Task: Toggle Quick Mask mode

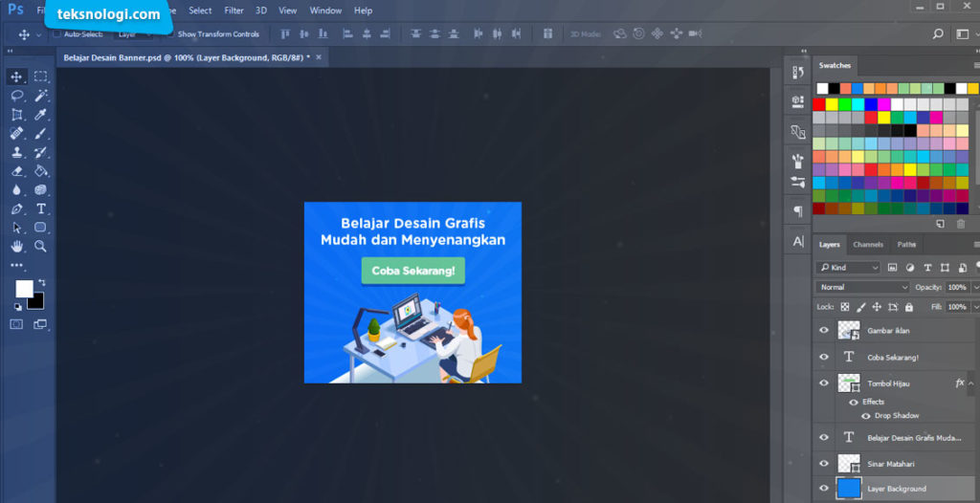Action: pyautogui.click(x=16, y=323)
